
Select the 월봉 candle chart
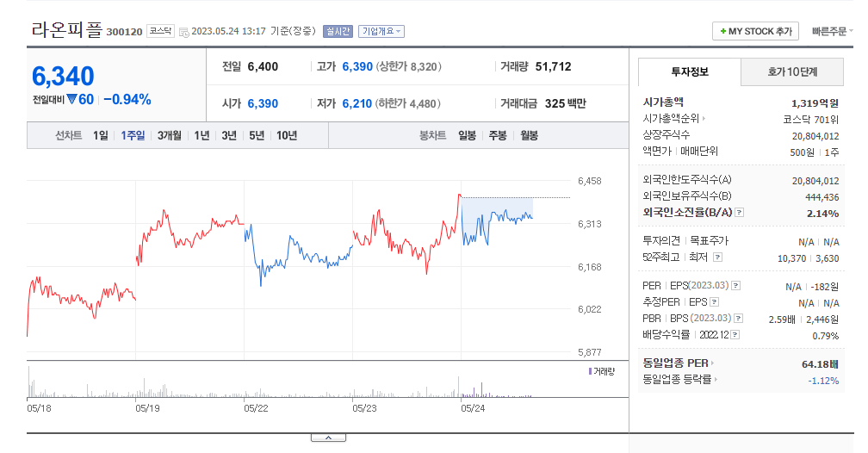coord(530,136)
